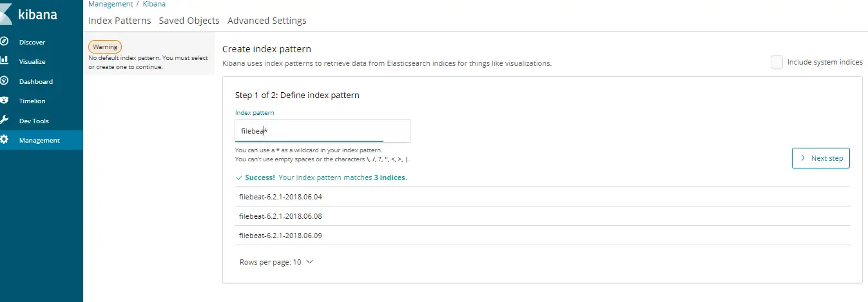Open Dashboard via gauge icon
This screenshot has width=868, height=302.
tap(4, 81)
